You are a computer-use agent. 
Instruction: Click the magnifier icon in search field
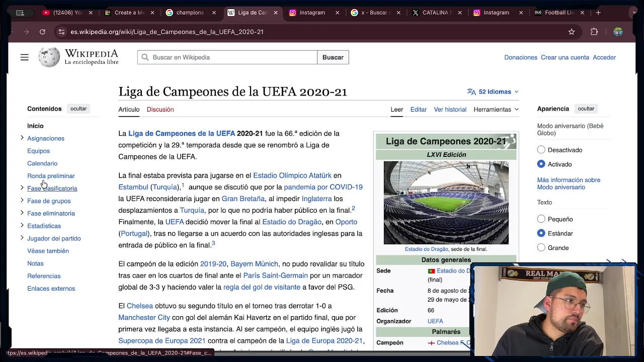point(145,57)
